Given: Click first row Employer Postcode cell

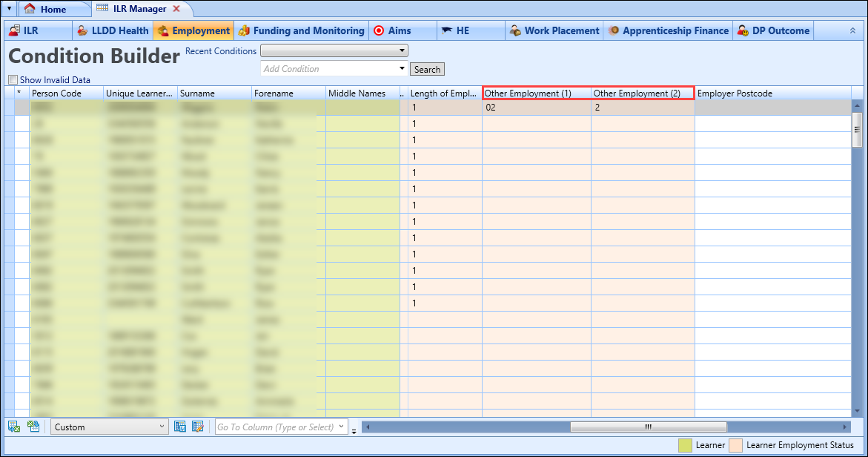Looking at the screenshot, I should [x=773, y=108].
